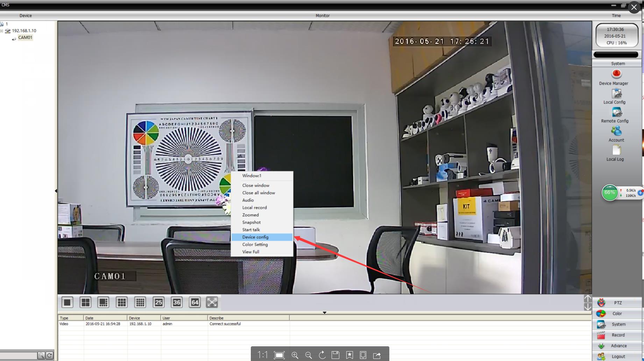Select the 64-window layout button

pyautogui.click(x=195, y=303)
